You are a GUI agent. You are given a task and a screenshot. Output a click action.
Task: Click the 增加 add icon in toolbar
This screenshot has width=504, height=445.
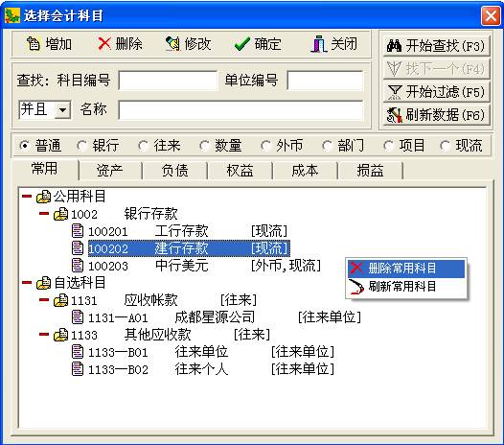point(34,43)
